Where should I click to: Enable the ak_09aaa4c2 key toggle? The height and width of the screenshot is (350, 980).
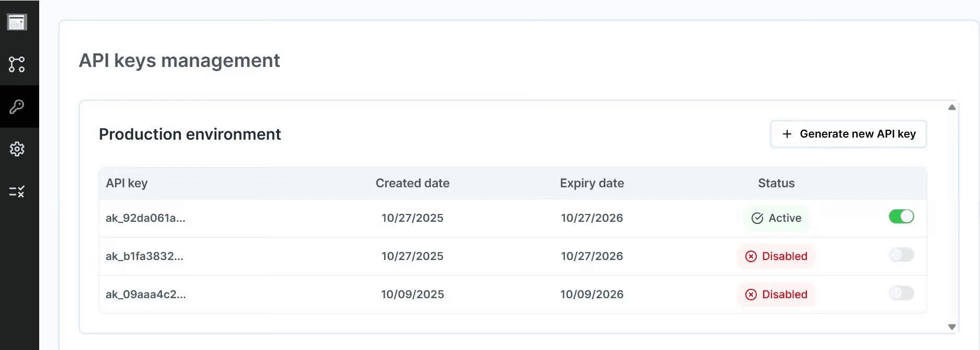click(x=901, y=293)
